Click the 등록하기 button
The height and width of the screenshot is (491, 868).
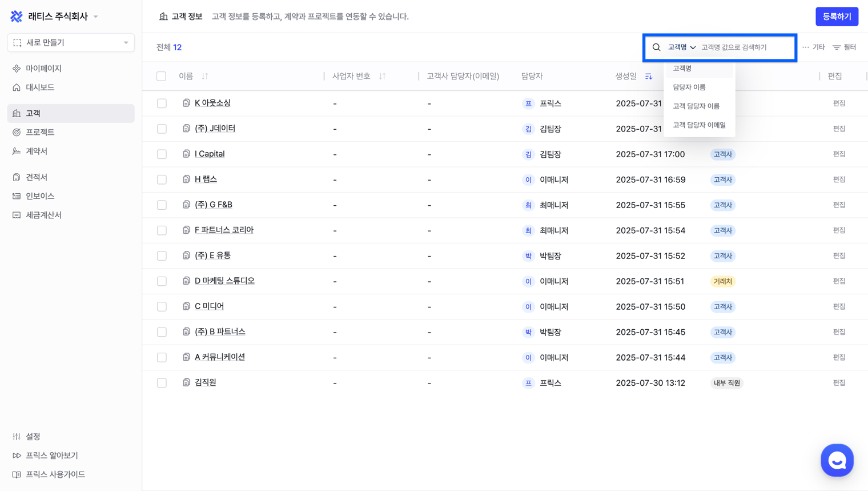tap(837, 17)
